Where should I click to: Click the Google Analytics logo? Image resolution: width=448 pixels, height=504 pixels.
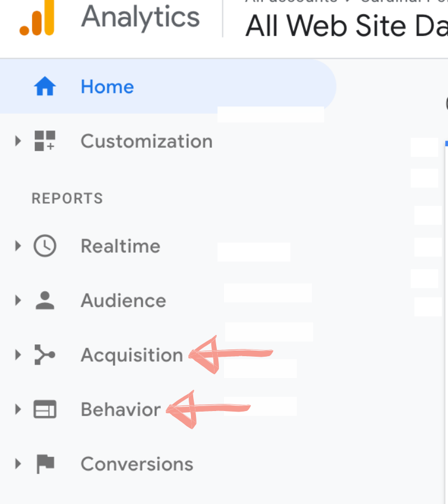click(37, 18)
